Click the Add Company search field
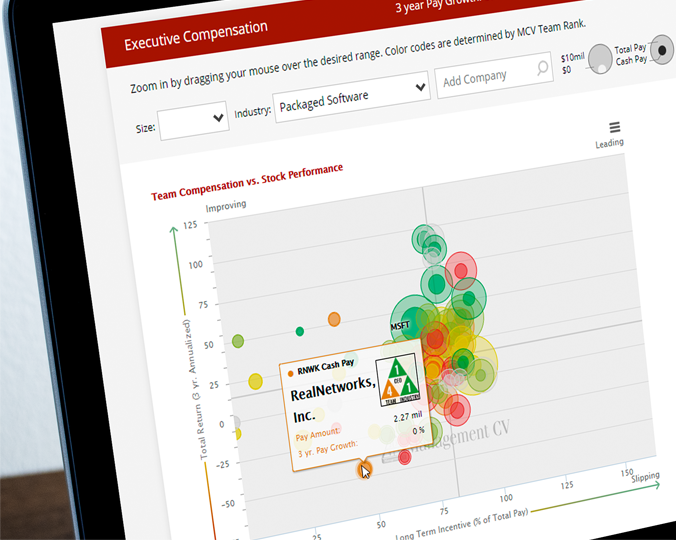676x540 pixels. (494, 76)
